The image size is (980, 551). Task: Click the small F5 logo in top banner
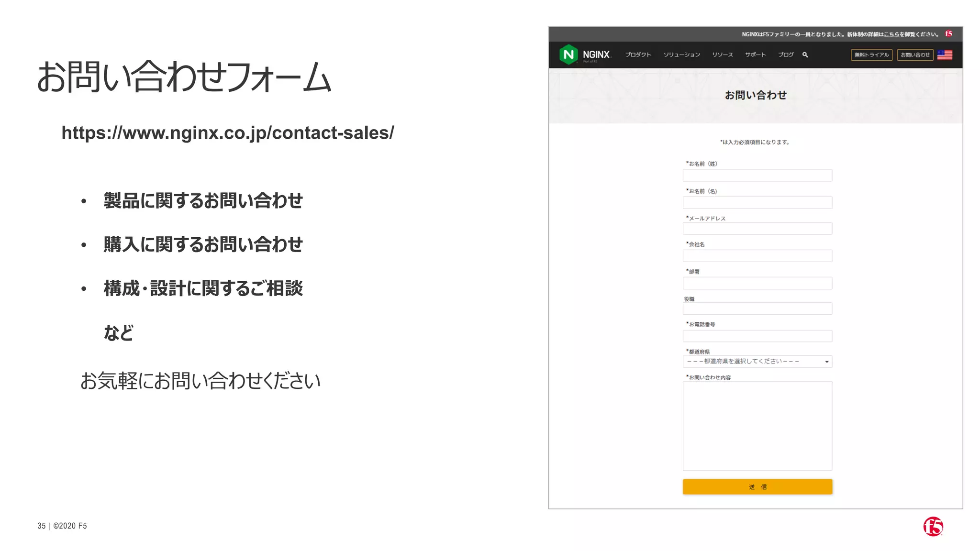coord(948,34)
